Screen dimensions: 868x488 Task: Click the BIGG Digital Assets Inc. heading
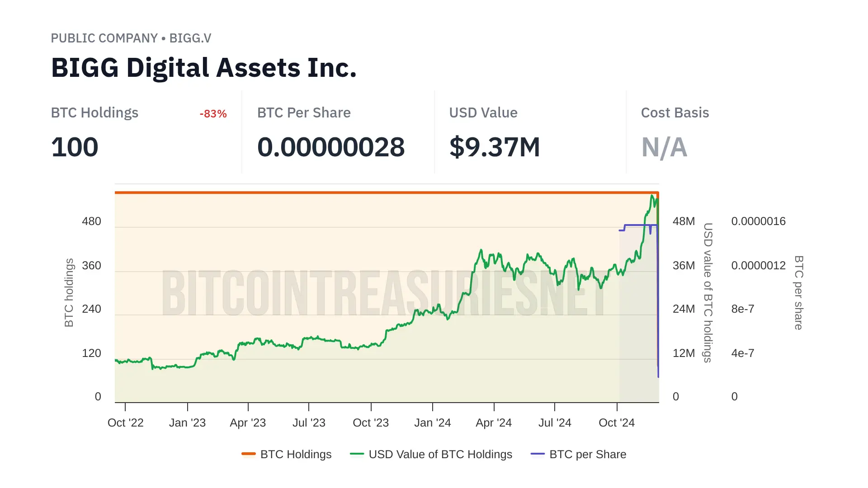(203, 68)
